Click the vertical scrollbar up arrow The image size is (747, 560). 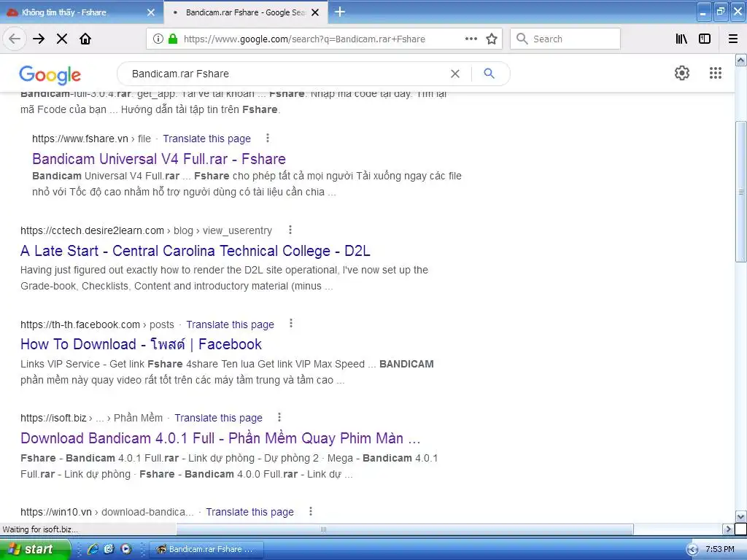741,60
